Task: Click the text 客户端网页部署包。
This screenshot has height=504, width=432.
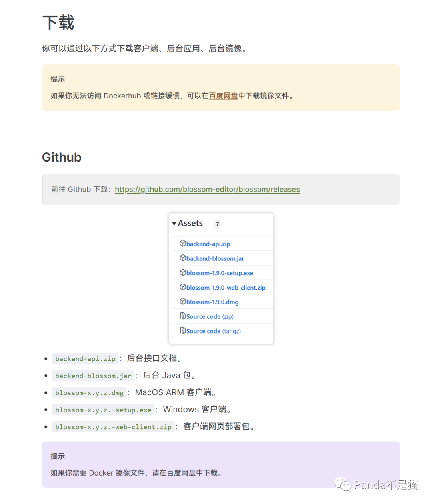Action: click(x=220, y=426)
